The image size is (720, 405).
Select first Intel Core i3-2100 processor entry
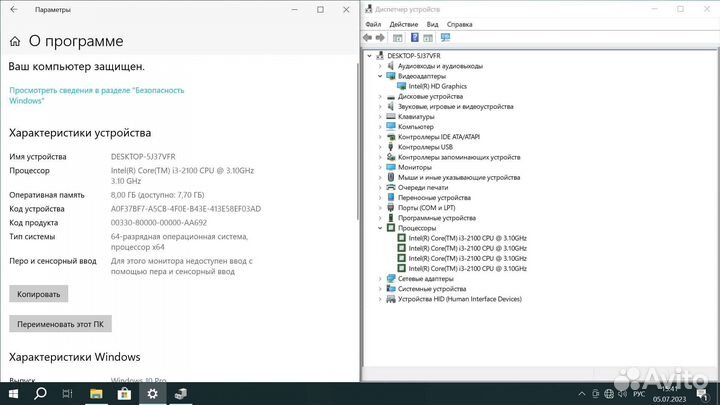tap(467, 238)
